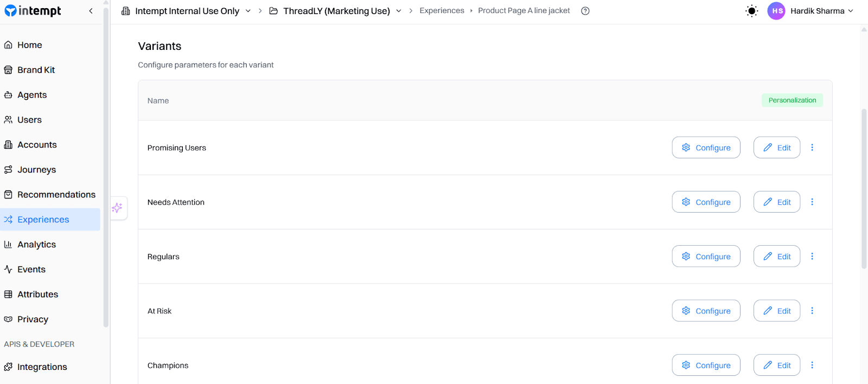Open the Attributes page
The image size is (868, 384).
[x=50, y=295]
